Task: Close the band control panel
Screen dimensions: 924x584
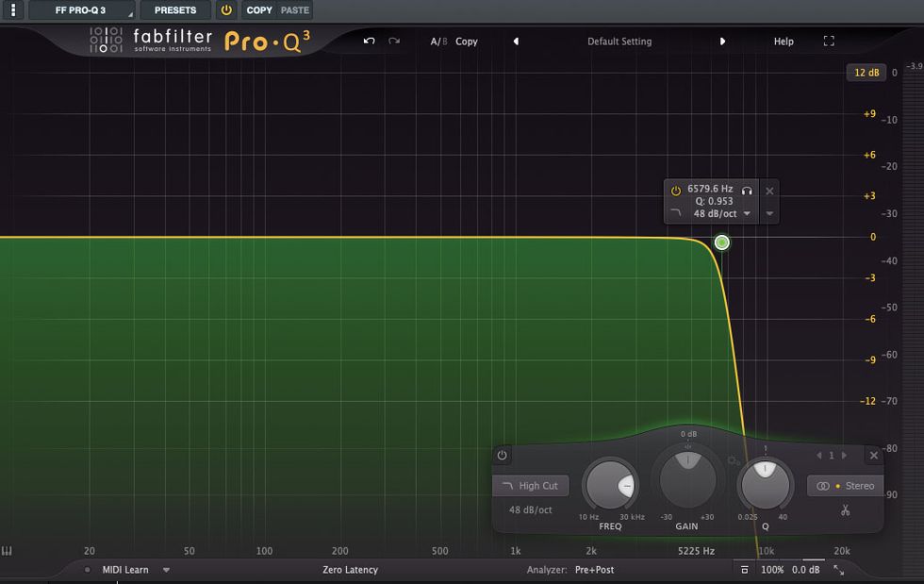Action: [874, 456]
